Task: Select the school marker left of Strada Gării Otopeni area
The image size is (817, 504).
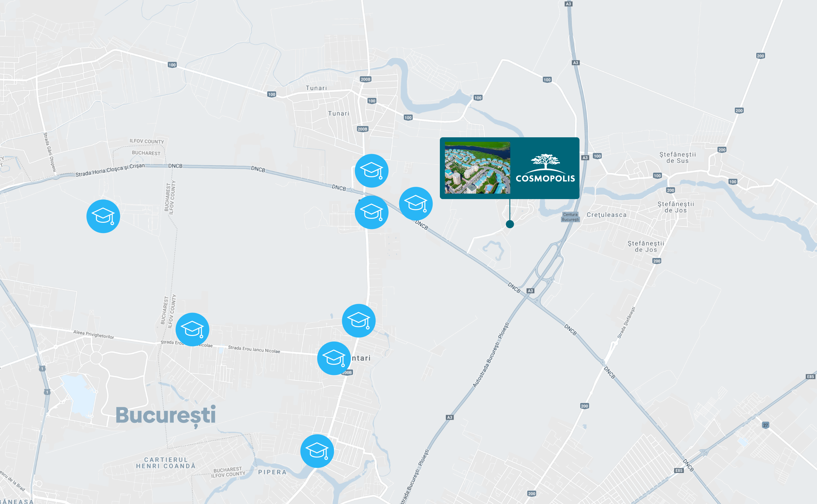Action: (103, 216)
